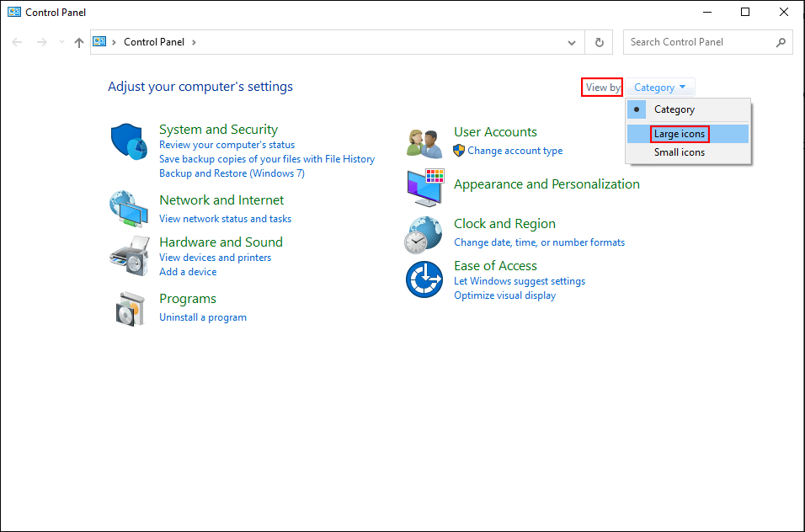Choose Small icons view option

coord(678,152)
